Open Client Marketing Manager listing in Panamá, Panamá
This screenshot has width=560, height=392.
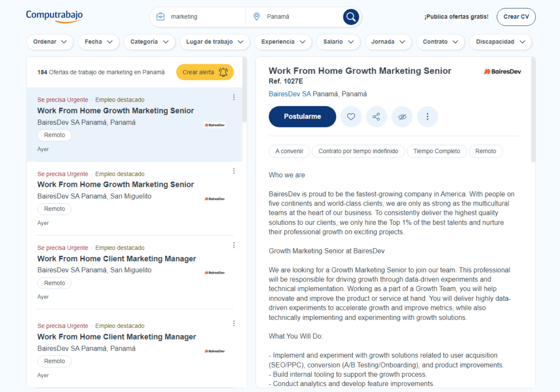click(116, 337)
